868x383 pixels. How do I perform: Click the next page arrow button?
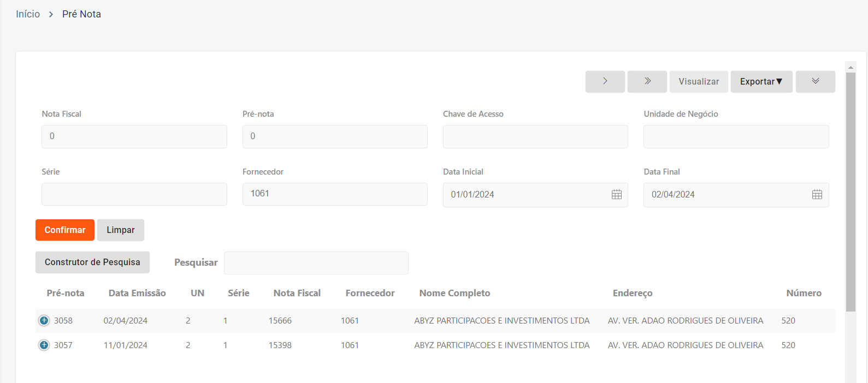click(x=605, y=81)
